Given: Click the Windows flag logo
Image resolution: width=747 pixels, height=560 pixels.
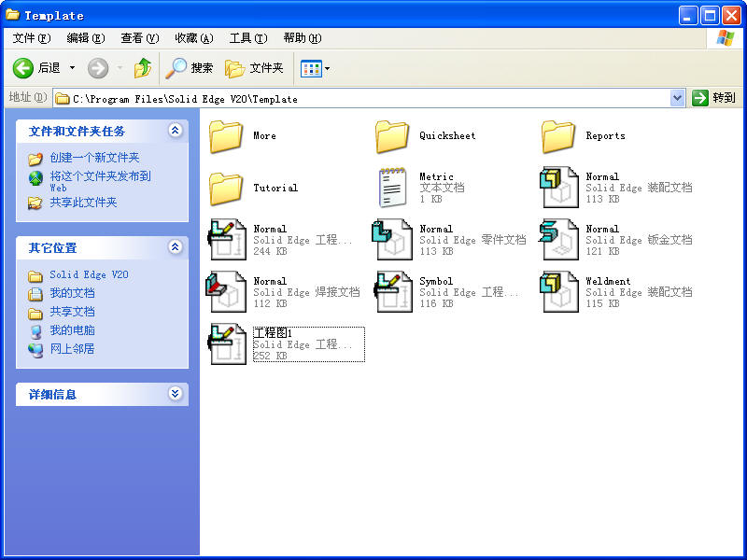Looking at the screenshot, I should pyautogui.click(x=726, y=38).
